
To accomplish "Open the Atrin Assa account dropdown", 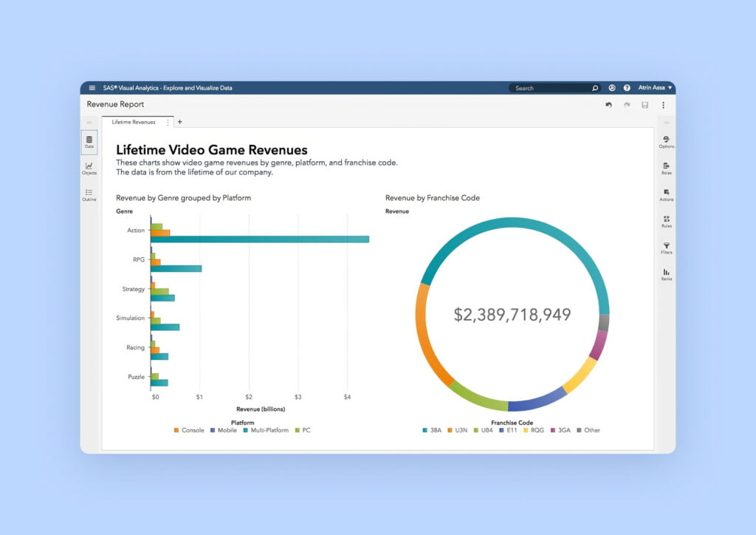I will (x=656, y=87).
